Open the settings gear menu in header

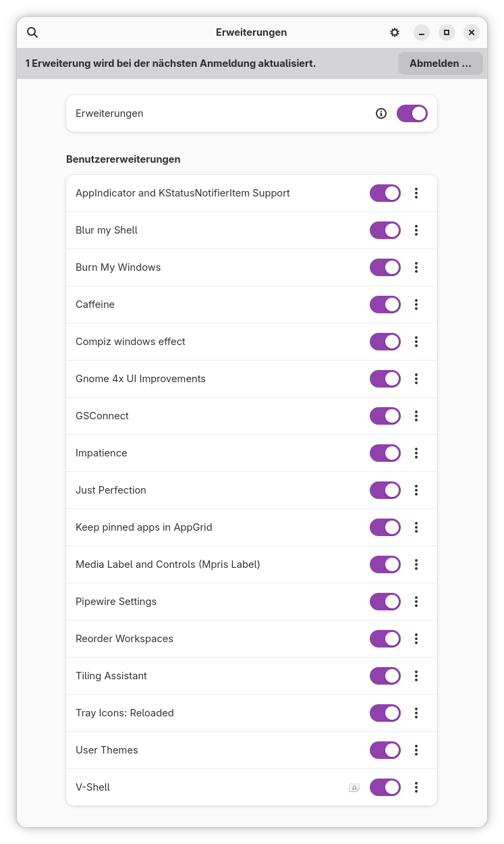[395, 32]
